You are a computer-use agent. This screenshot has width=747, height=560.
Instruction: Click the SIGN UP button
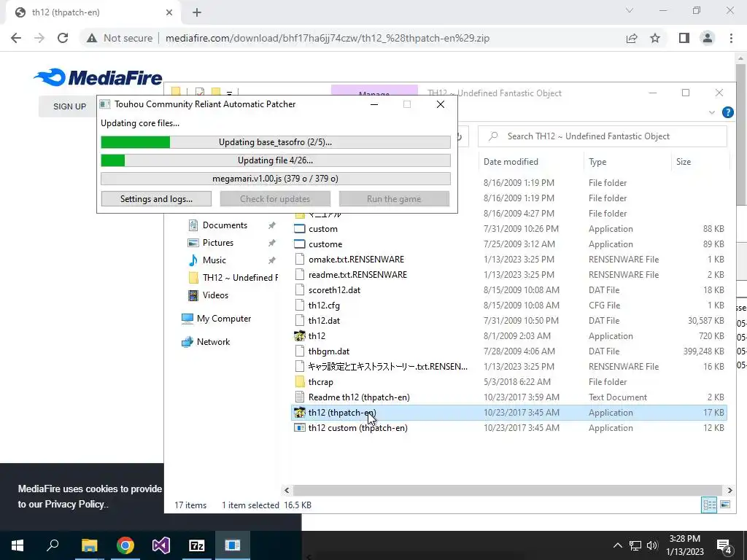[x=69, y=106]
